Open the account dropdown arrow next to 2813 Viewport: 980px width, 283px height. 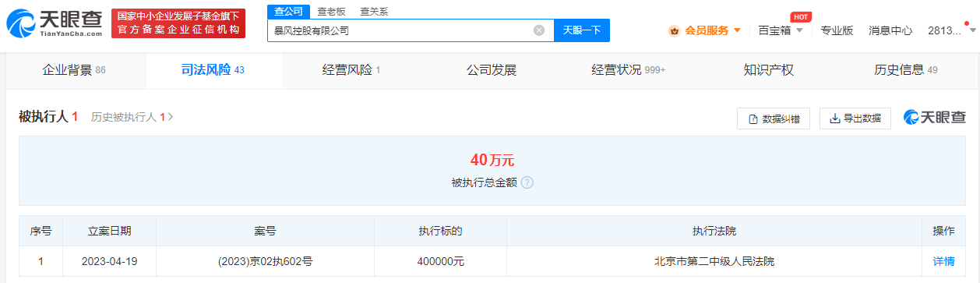[972, 30]
